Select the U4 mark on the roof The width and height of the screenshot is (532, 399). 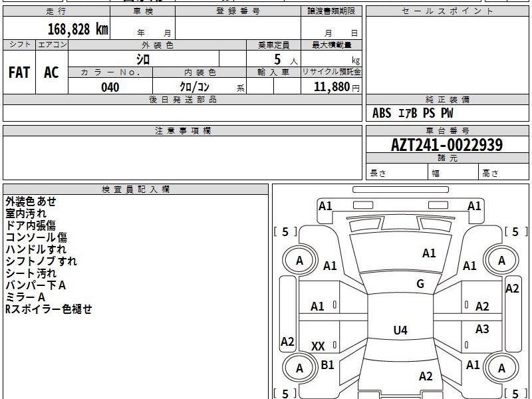(x=400, y=330)
